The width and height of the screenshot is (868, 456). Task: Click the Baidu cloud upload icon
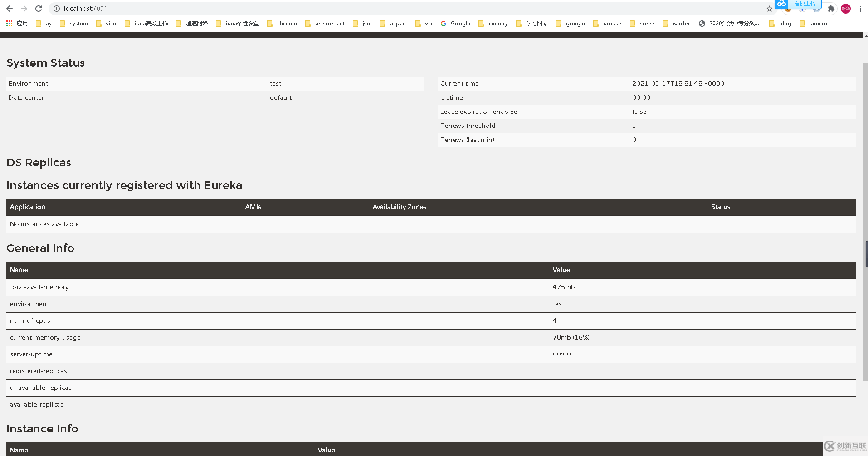coord(781,4)
